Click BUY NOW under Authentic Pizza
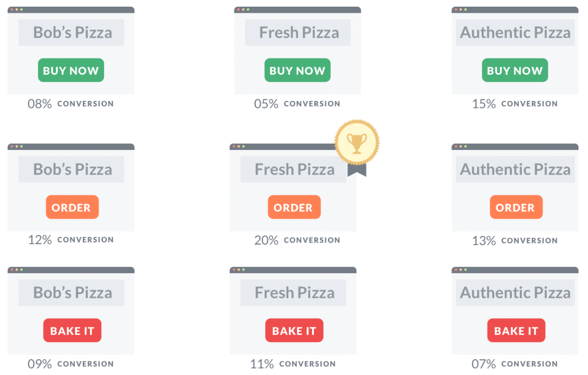Viewport: 588px width, 375px height. [515, 70]
